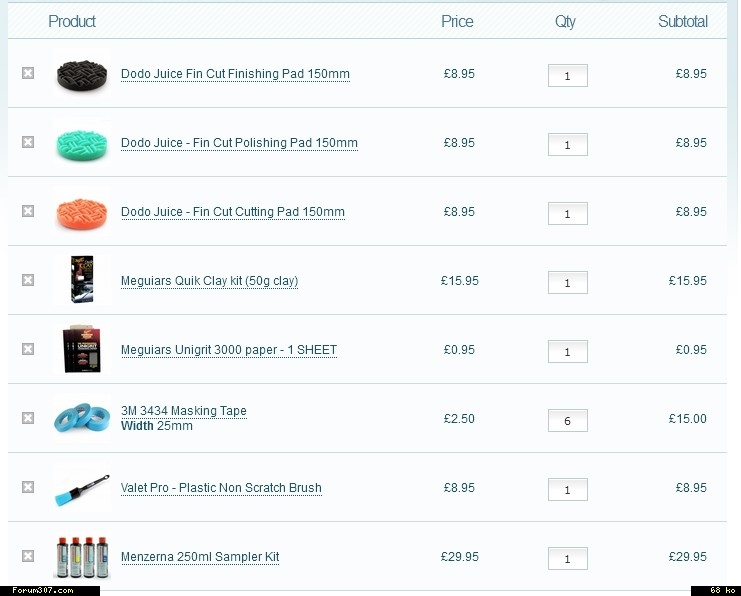Follow the Menzerna 250ml Sampler Kit link

200,557
